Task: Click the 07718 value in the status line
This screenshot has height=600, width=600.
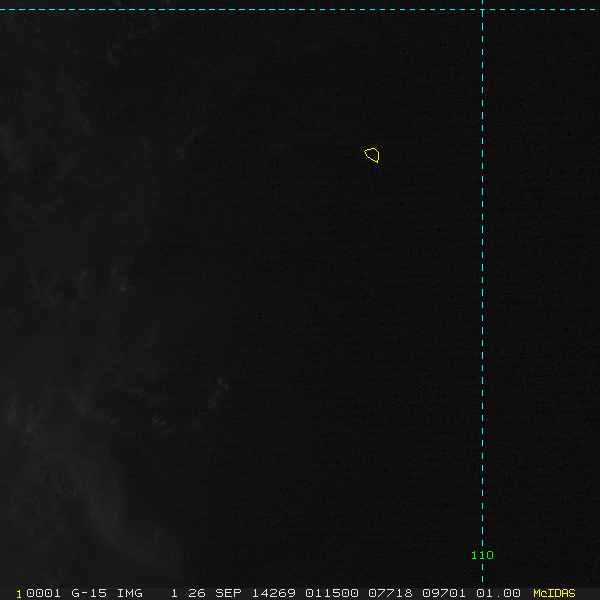Action: click(x=390, y=593)
